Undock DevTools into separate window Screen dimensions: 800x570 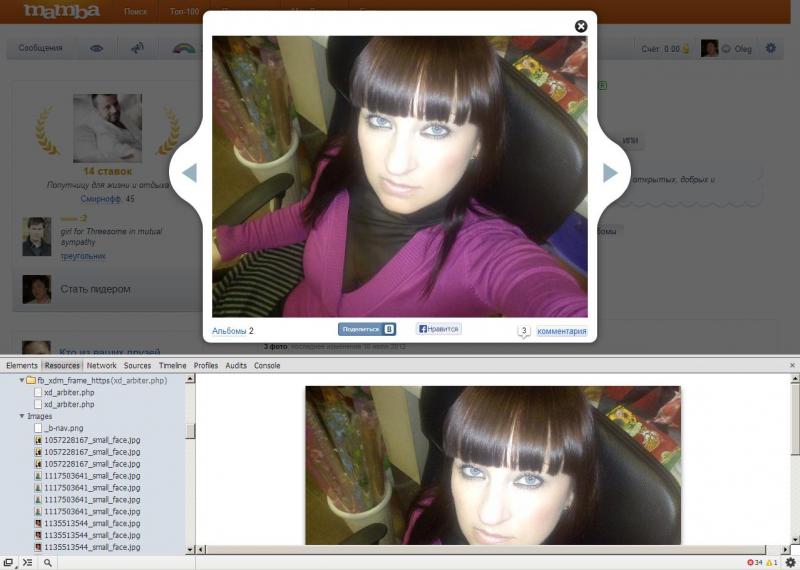[8, 562]
